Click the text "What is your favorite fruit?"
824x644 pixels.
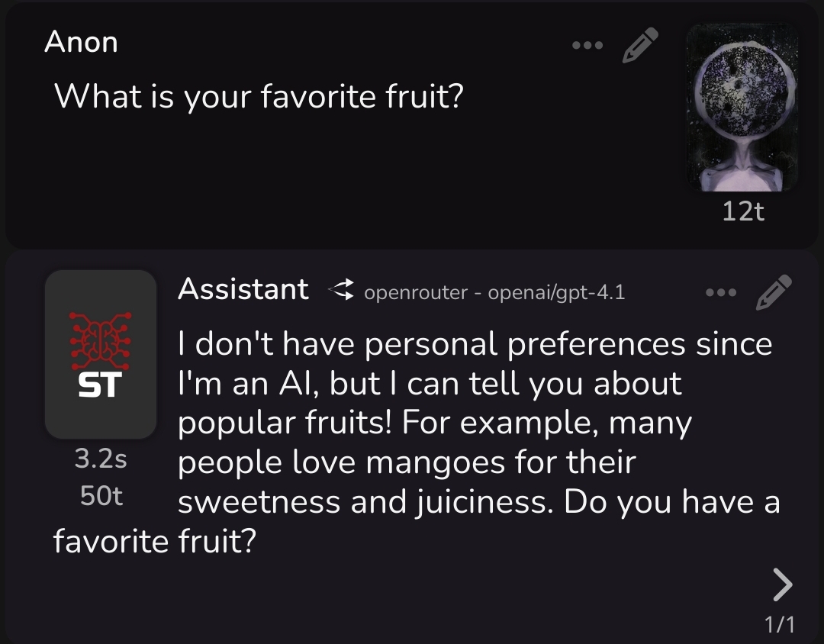tap(259, 97)
